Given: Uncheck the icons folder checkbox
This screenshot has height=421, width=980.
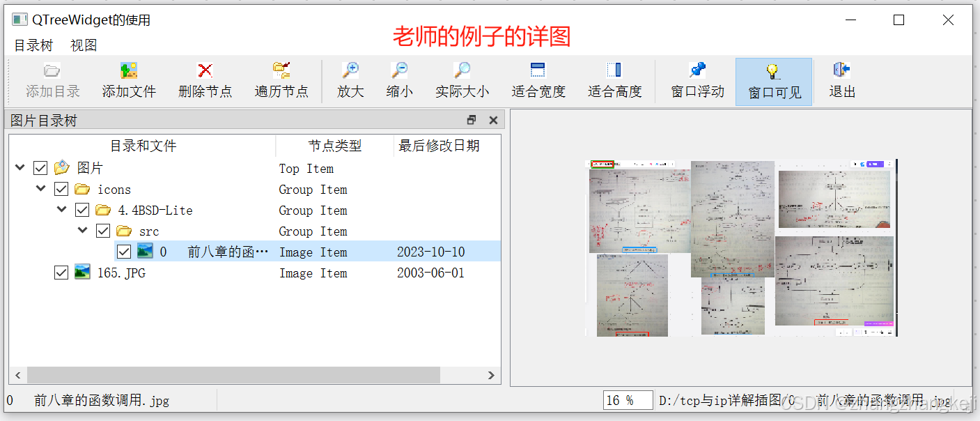Looking at the screenshot, I should pyautogui.click(x=61, y=189).
